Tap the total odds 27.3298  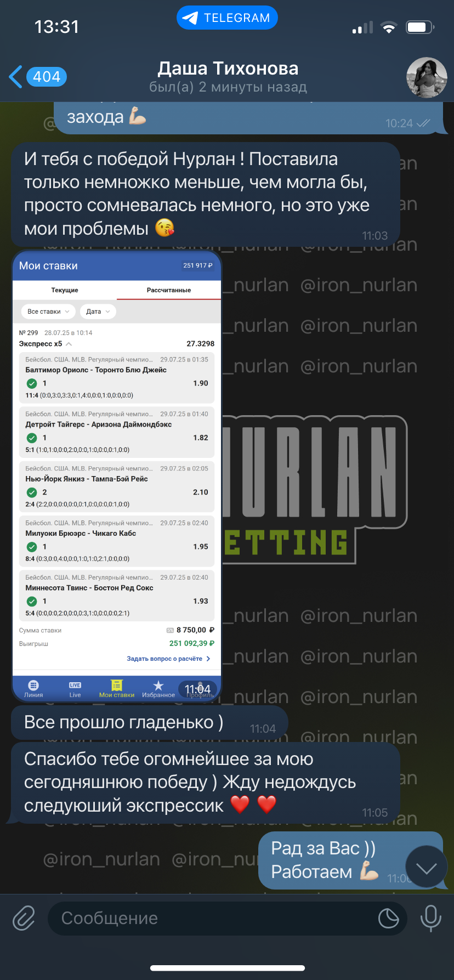(x=200, y=344)
